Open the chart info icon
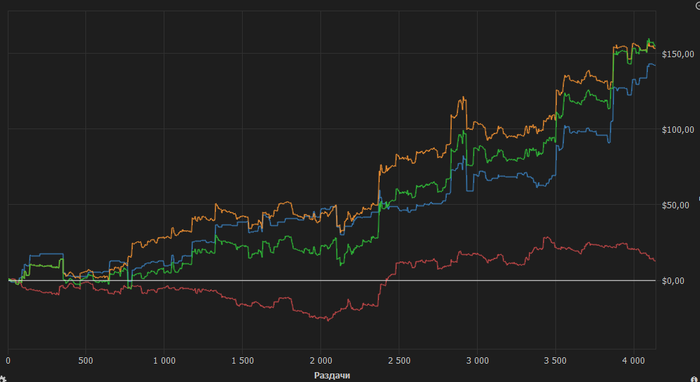 click(694, 379)
